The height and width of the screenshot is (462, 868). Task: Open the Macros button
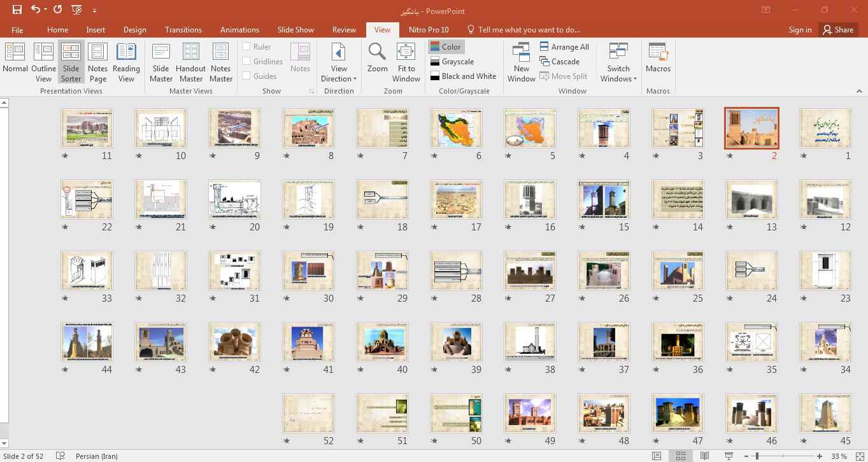pyautogui.click(x=658, y=58)
